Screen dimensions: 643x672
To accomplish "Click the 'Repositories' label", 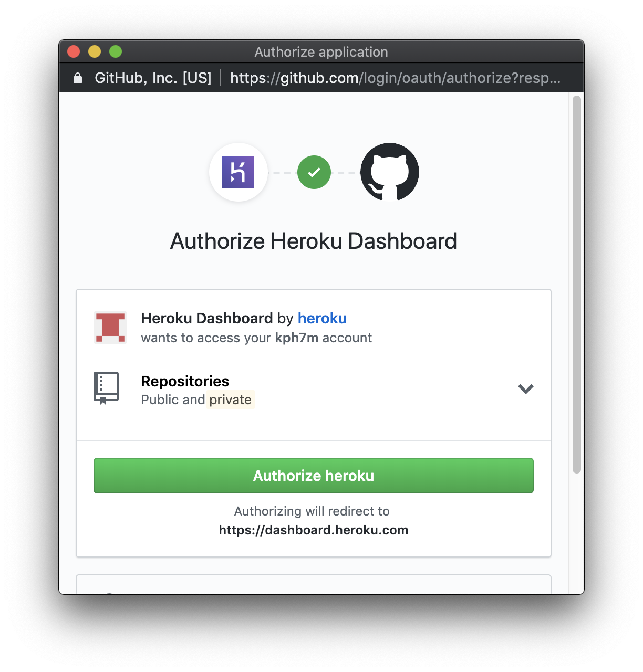I will (185, 381).
